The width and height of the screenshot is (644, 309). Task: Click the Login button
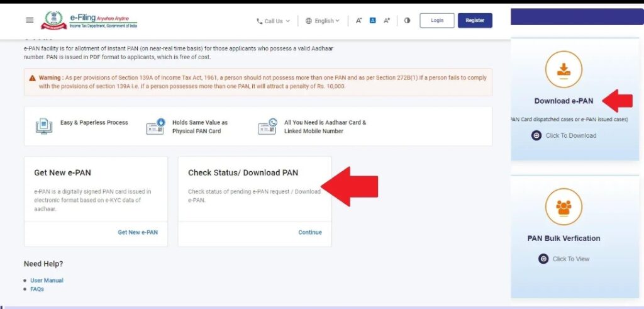(437, 21)
